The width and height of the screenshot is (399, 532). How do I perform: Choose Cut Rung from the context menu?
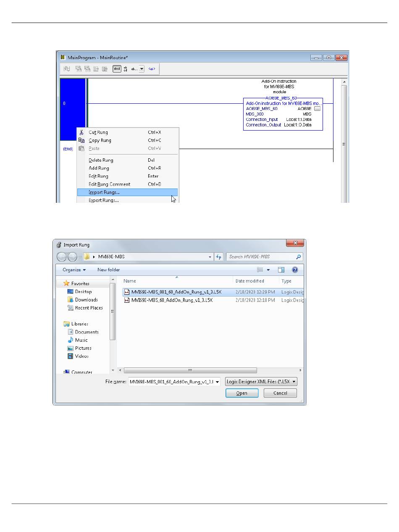pos(128,132)
